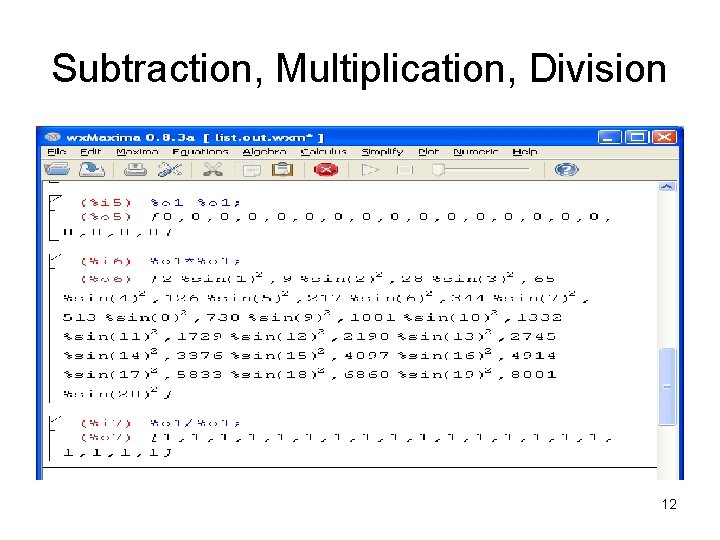Click the (%i5) input label

pos(106,202)
